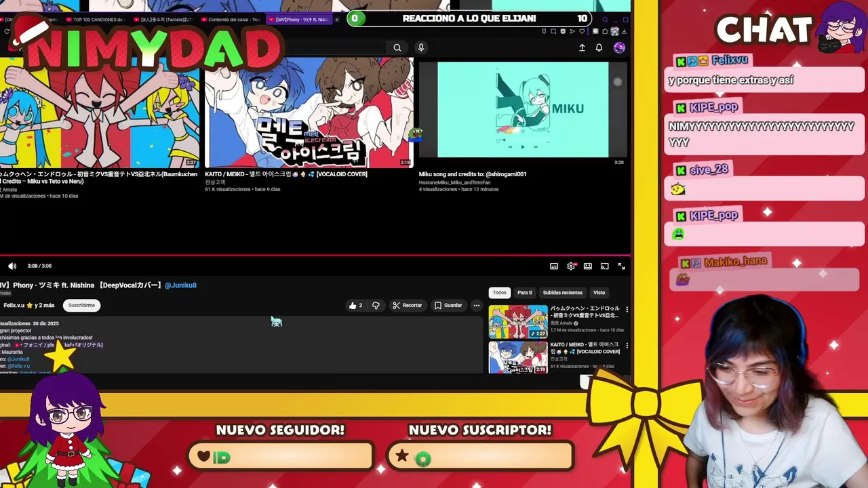
Task: Open the YouTube upload/create icon
Action: (582, 47)
